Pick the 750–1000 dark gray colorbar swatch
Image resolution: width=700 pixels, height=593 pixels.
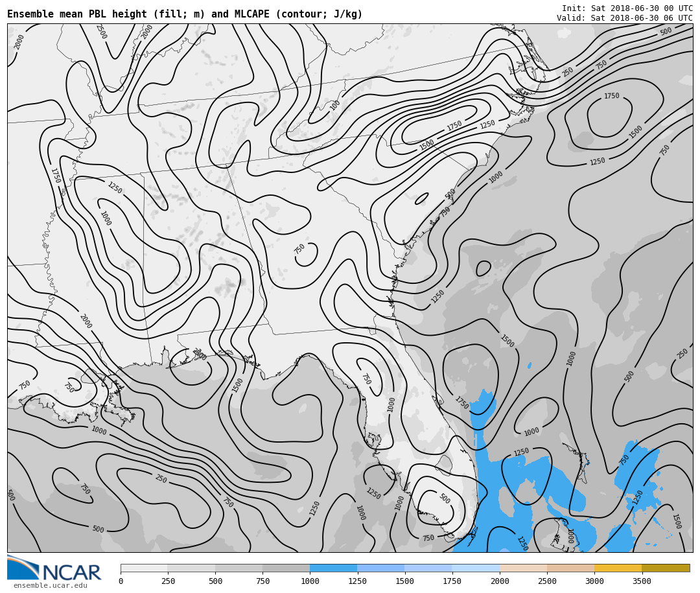click(286, 568)
